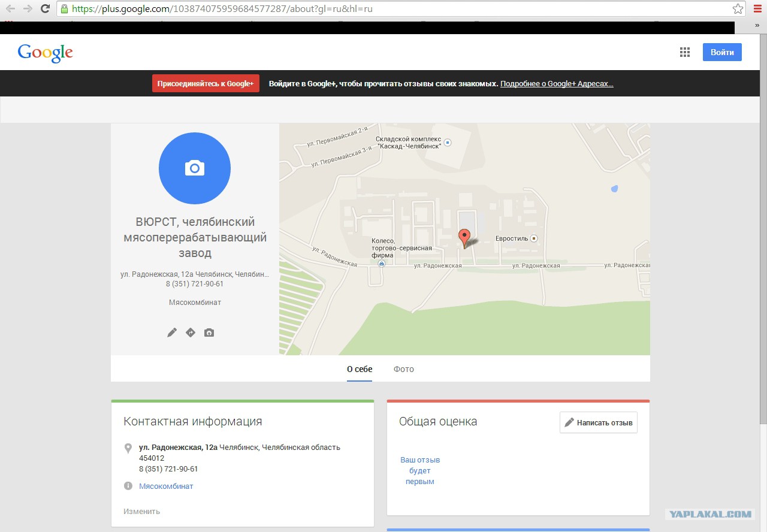
Task: Switch to the О себе tab
Action: (x=360, y=369)
